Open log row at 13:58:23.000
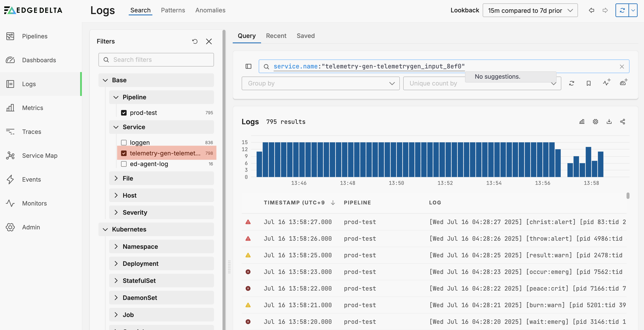Screen dimensions: 644x330 coord(434,272)
